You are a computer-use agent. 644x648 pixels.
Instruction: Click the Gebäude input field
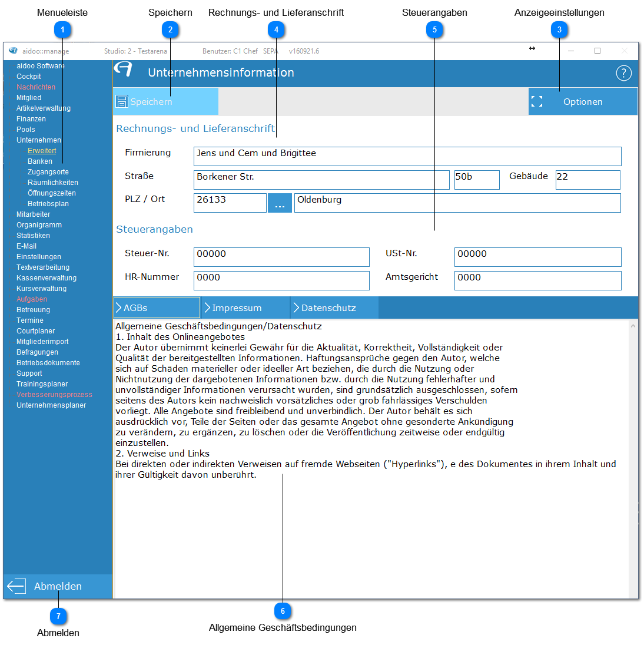point(588,180)
